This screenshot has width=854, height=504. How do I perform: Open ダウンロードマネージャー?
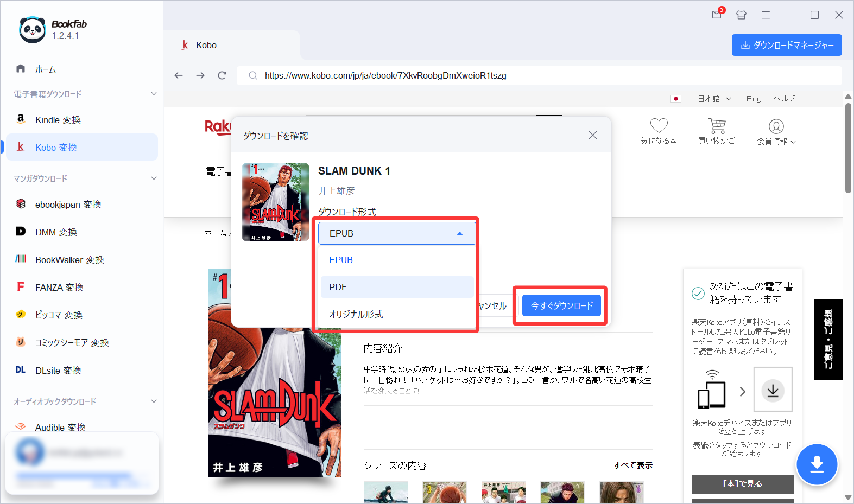point(787,45)
